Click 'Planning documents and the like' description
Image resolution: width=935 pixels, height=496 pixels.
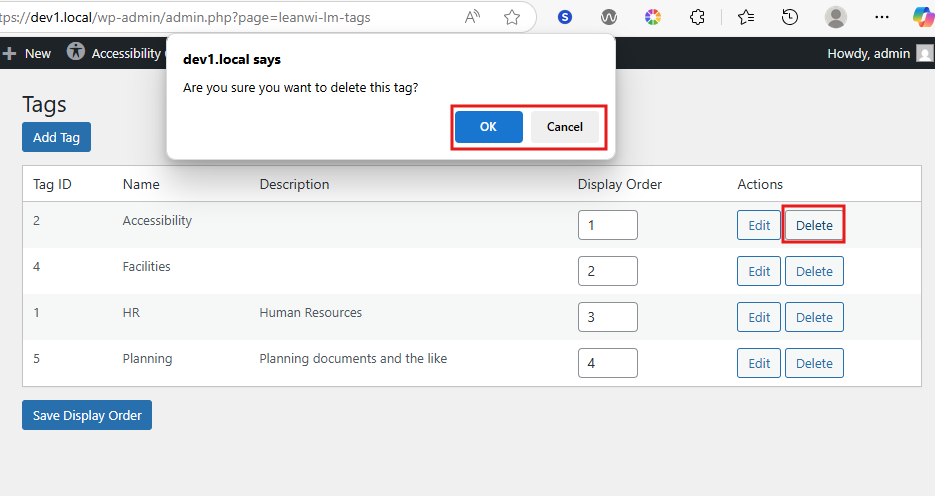point(353,359)
